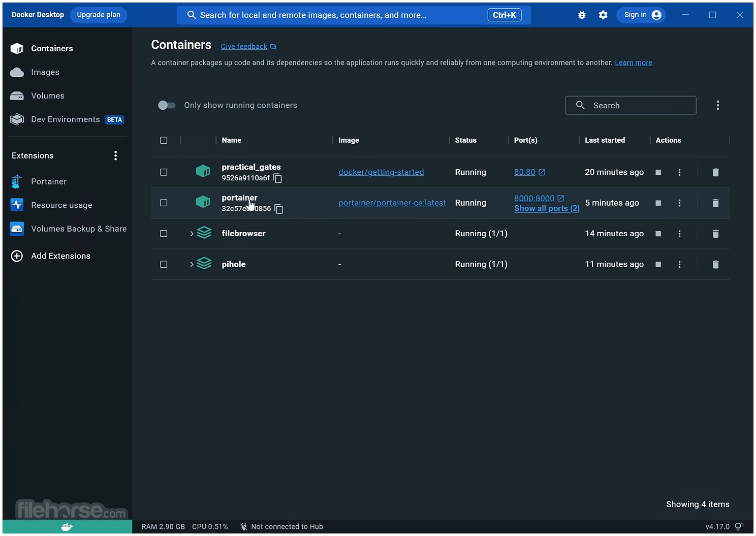Open Dev Environments in sidebar
756x536 pixels.
pos(65,119)
